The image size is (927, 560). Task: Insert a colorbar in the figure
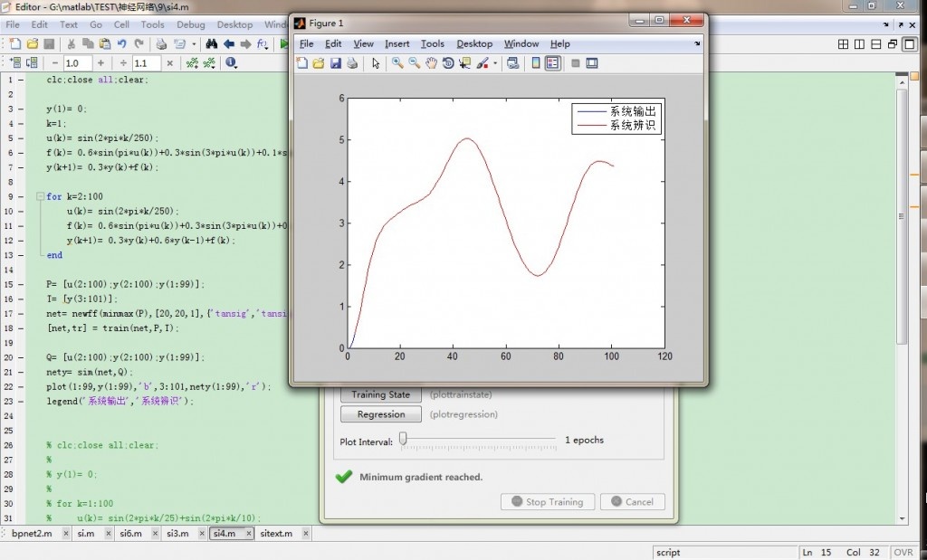point(536,63)
